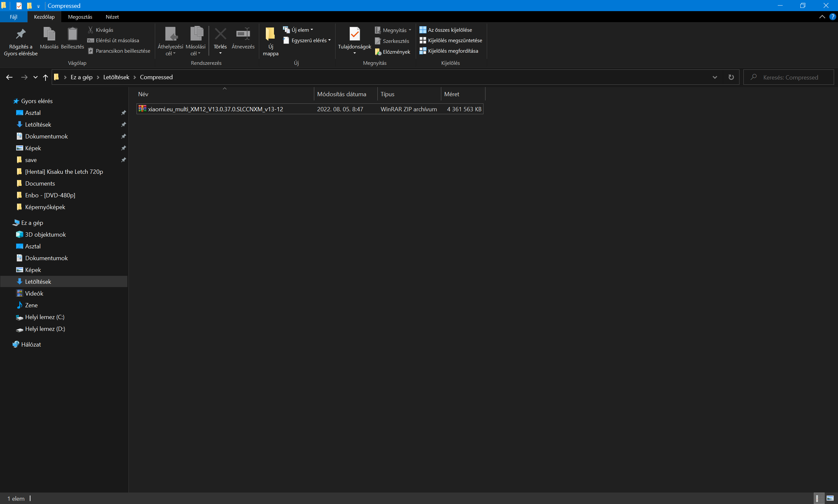Screen dimensions: 838x504
Task: Open Előzmények history
Action: click(393, 52)
